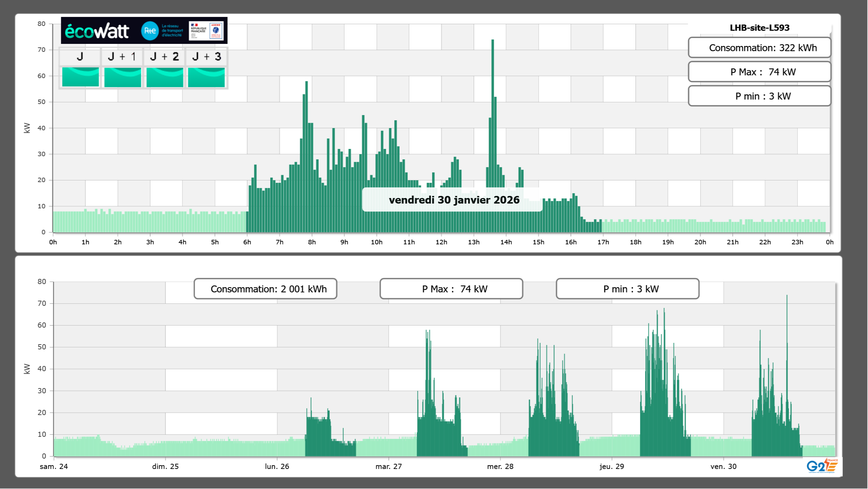This screenshot has height=489, width=868.
Task: Select the J + 3 header tab
Action: [x=206, y=57]
